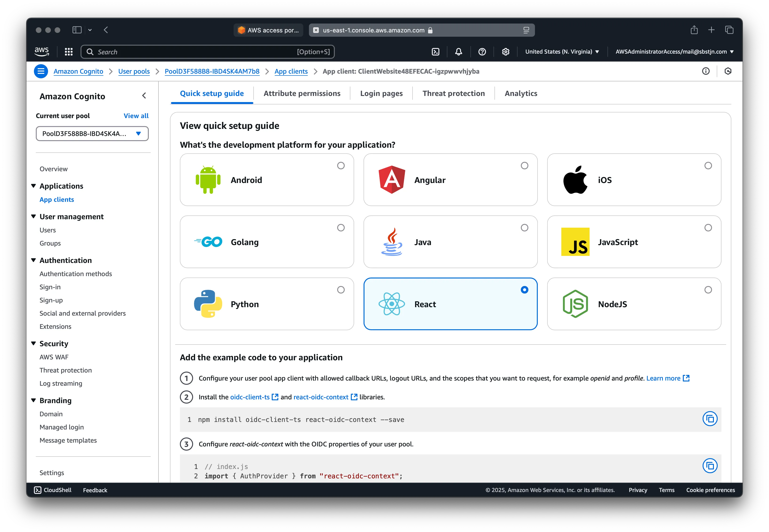Viewport: 769px width, 532px height.
Task: Launch CloudShell from the bottom bar
Action: tap(52, 490)
